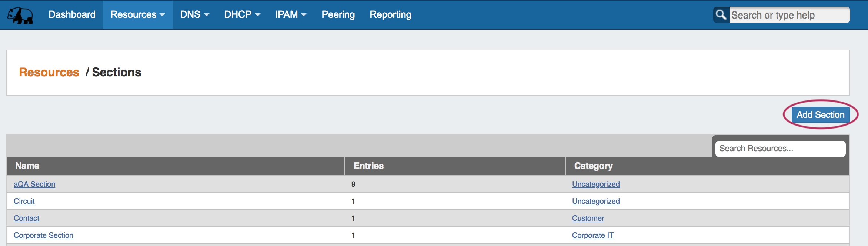Click the Add Section button
868x246 pixels.
(820, 115)
